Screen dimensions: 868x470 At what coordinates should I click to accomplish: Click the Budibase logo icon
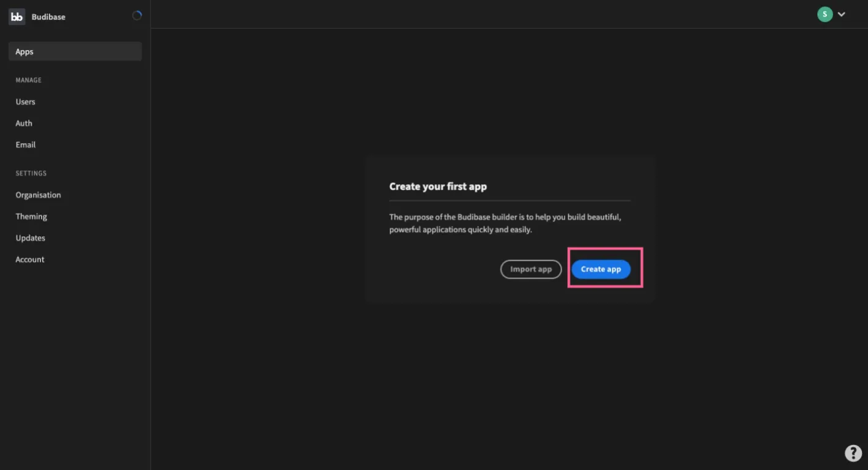[17, 17]
